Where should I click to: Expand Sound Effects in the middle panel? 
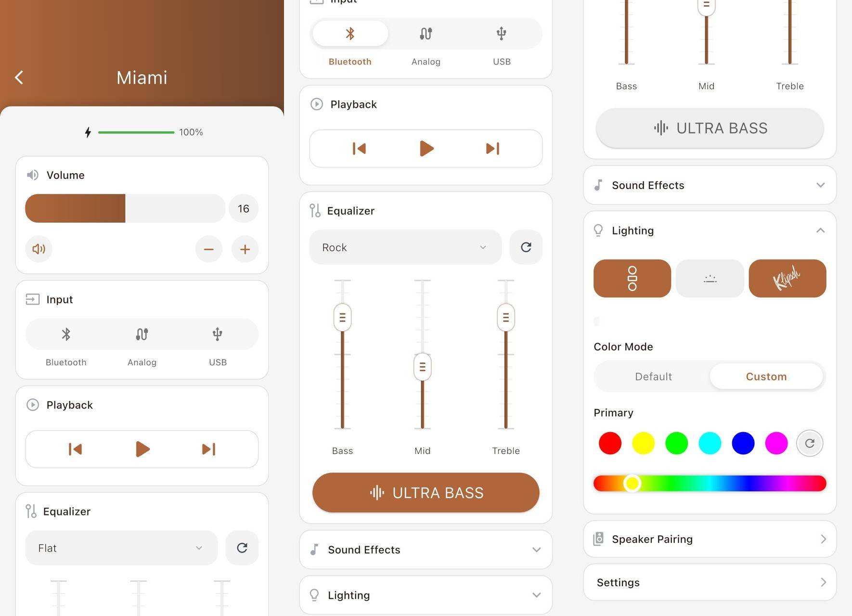pyautogui.click(x=426, y=550)
